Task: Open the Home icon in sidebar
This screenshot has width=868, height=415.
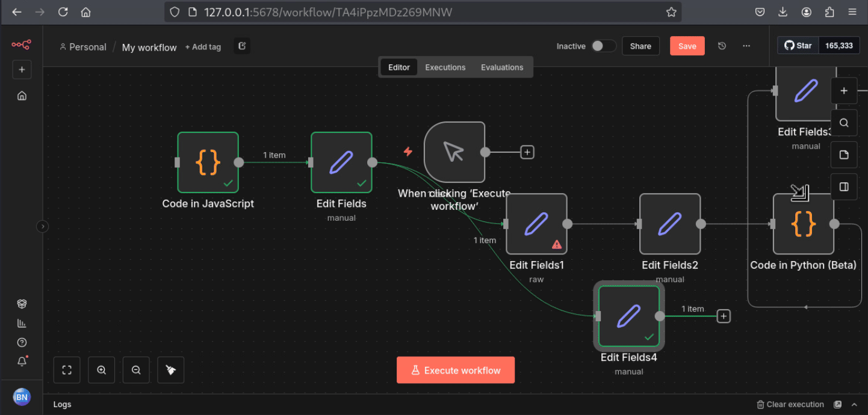Action: 22,96
